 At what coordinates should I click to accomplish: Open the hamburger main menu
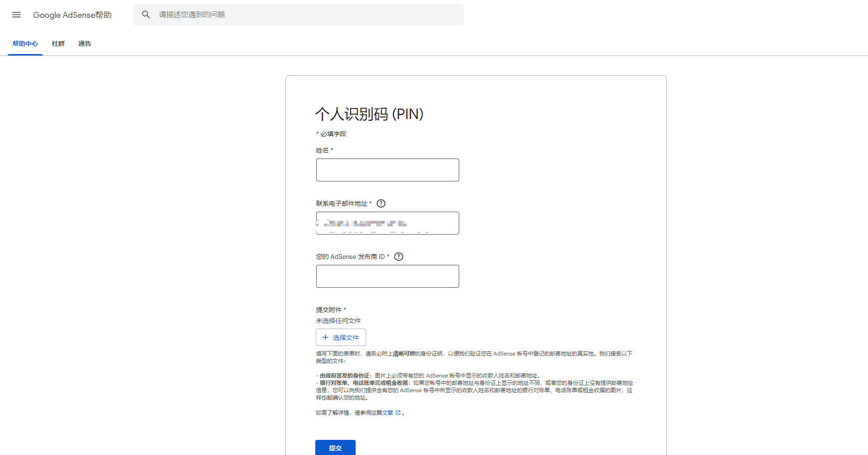[x=16, y=15]
